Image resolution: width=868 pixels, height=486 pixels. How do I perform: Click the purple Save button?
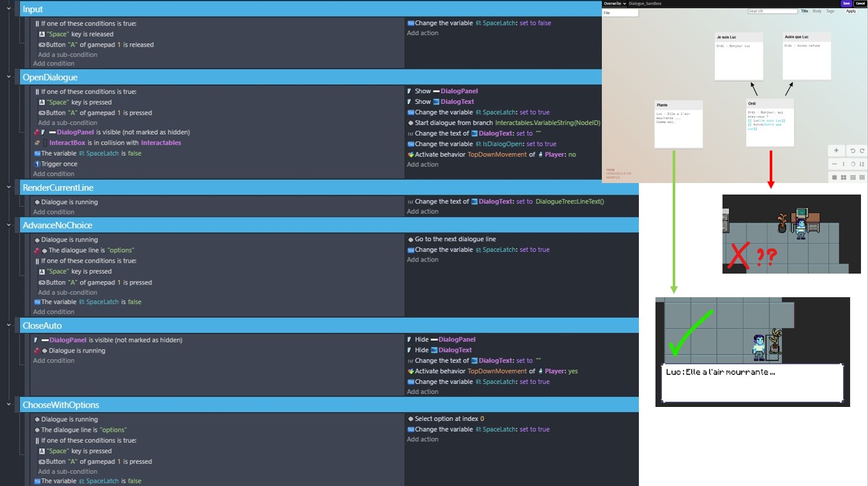click(846, 3)
